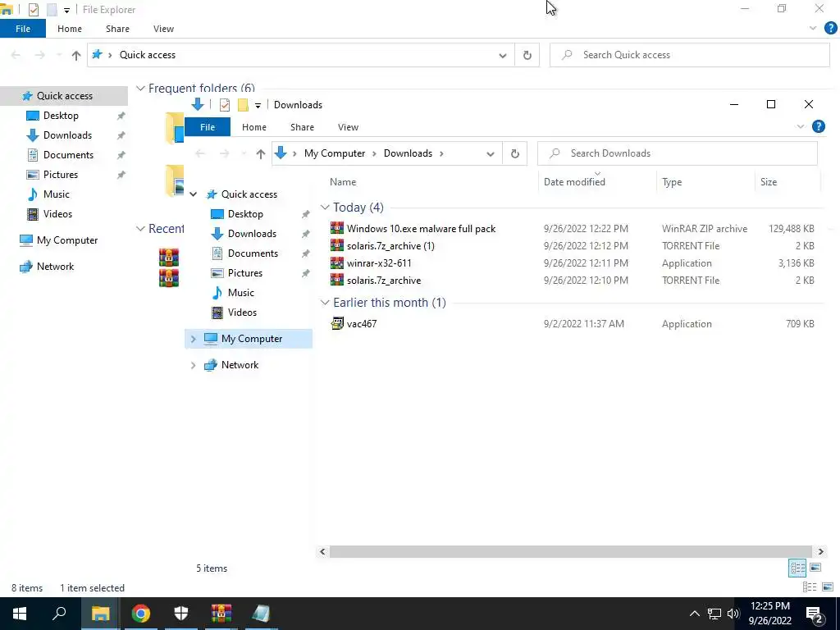
Task: Select My Computer in back window sidebar
Action: [x=67, y=240]
